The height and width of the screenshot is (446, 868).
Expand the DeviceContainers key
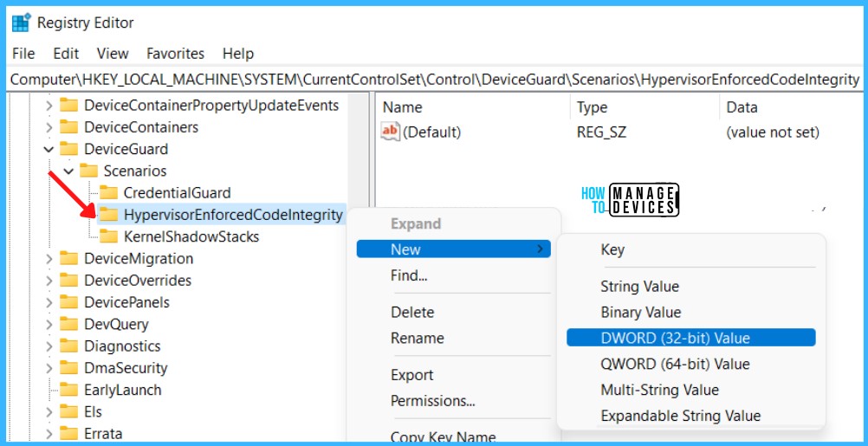pyautogui.click(x=49, y=127)
